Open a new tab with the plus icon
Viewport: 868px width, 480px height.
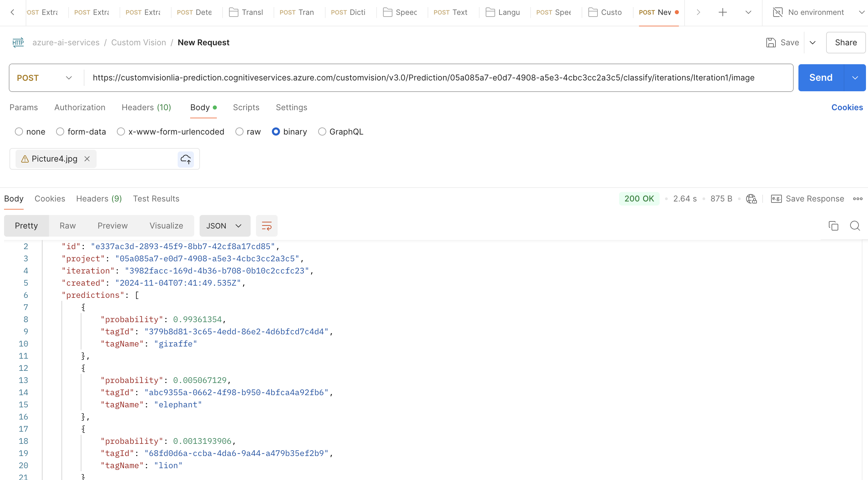coord(722,13)
